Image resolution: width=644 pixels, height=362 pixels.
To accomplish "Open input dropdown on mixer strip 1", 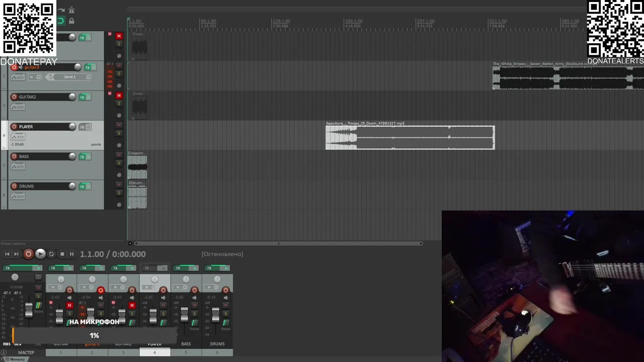I will point(55,288).
